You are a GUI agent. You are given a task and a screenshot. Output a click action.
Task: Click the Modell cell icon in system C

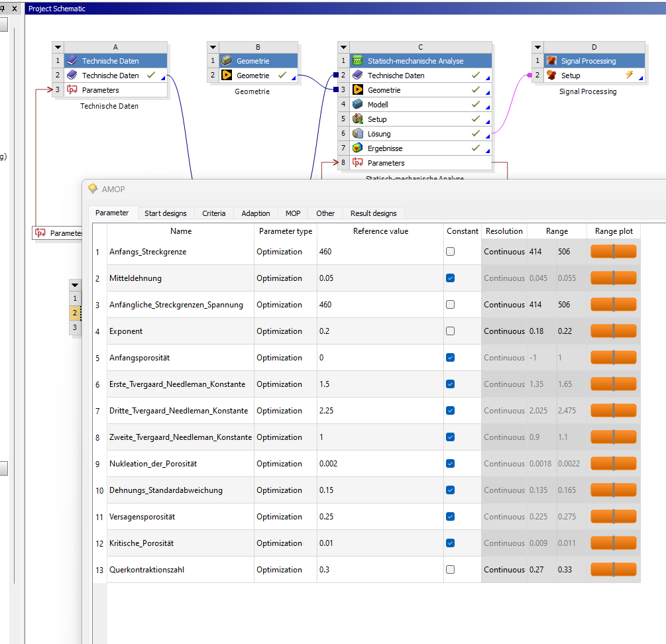click(x=358, y=105)
